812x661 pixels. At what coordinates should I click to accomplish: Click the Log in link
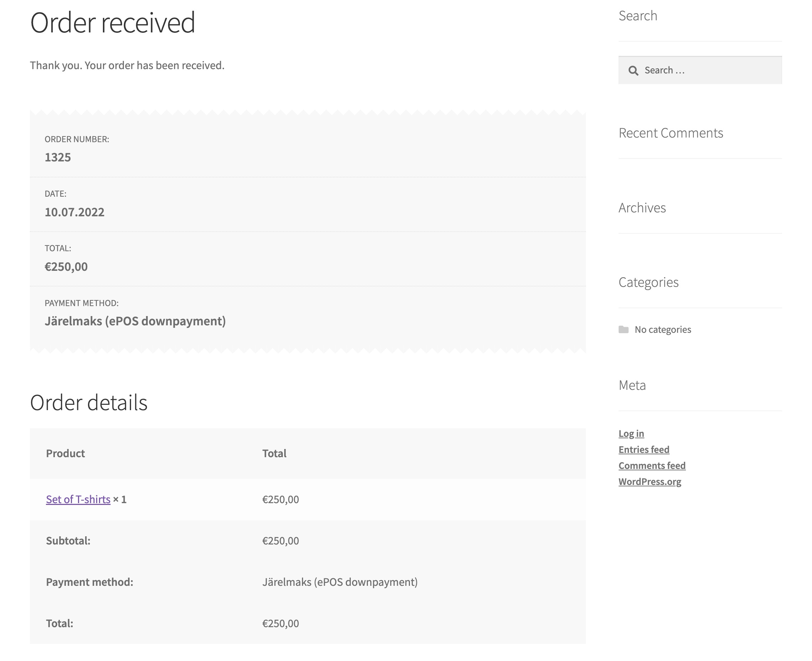click(x=631, y=433)
